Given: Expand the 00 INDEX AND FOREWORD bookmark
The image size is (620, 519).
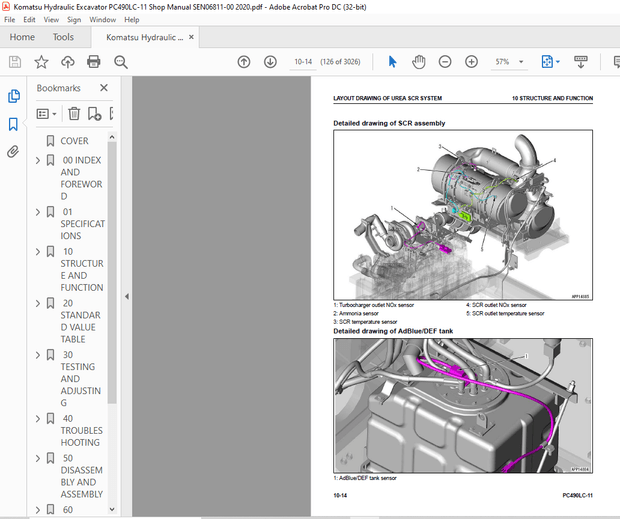Looking at the screenshot, I should click(x=38, y=160).
